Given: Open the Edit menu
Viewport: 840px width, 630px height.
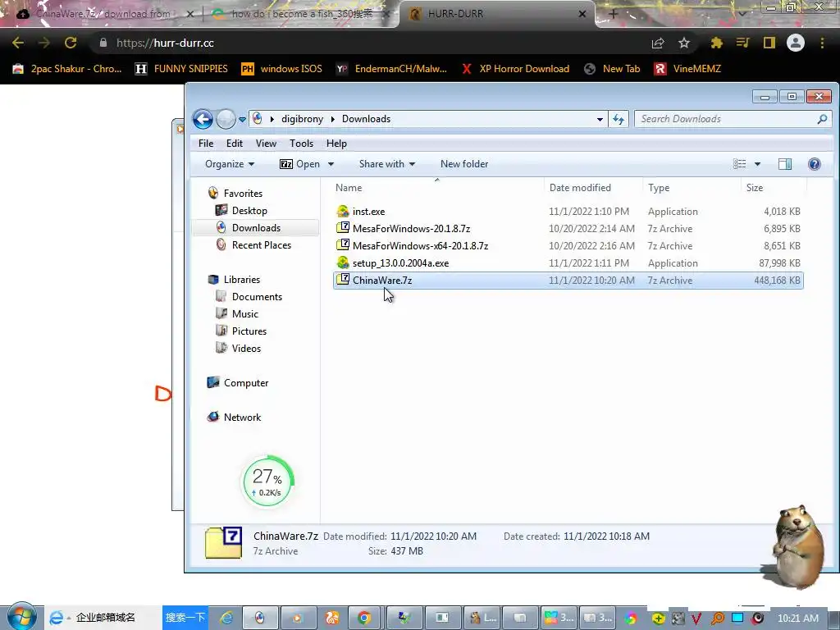Looking at the screenshot, I should point(234,144).
